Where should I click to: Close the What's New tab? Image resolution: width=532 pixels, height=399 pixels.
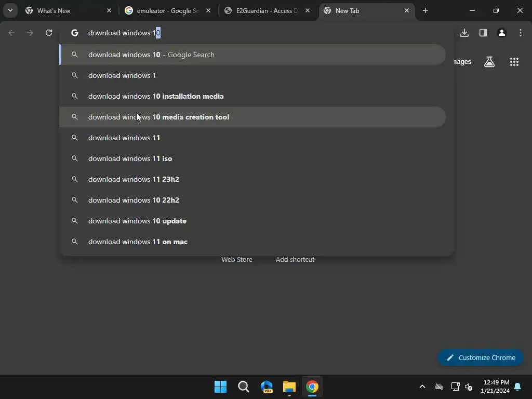point(109,10)
